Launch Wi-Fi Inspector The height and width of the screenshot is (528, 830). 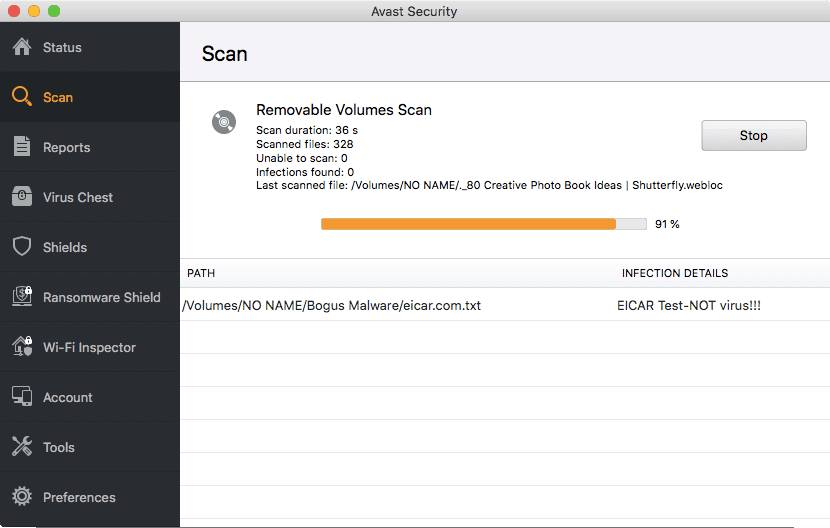pyautogui.click(x=90, y=347)
